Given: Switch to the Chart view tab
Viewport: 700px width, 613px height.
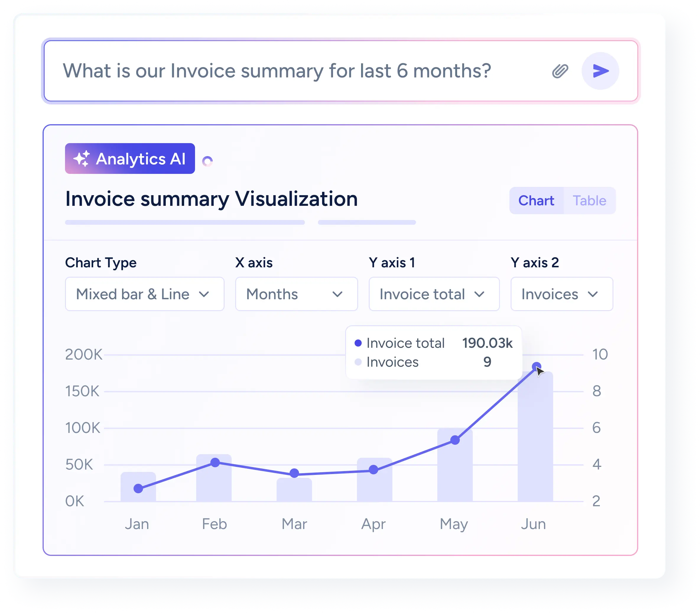Looking at the screenshot, I should (x=536, y=200).
